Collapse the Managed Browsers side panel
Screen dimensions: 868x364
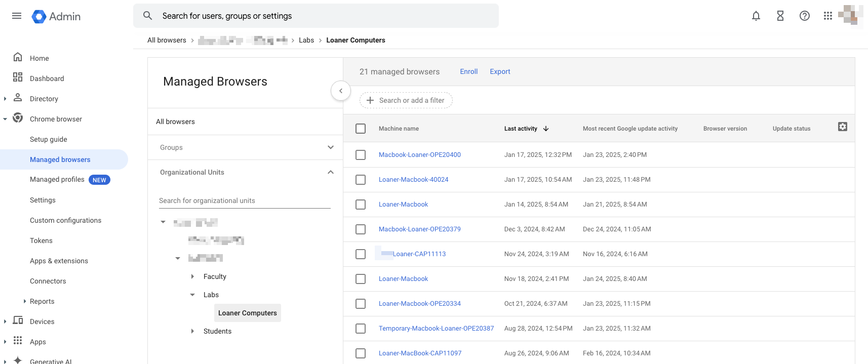(341, 91)
